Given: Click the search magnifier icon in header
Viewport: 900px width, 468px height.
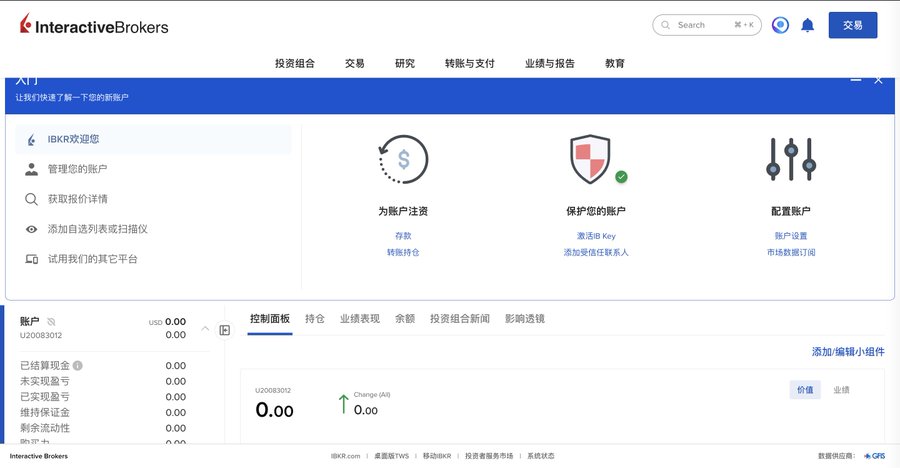Looking at the screenshot, I should [665, 25].
